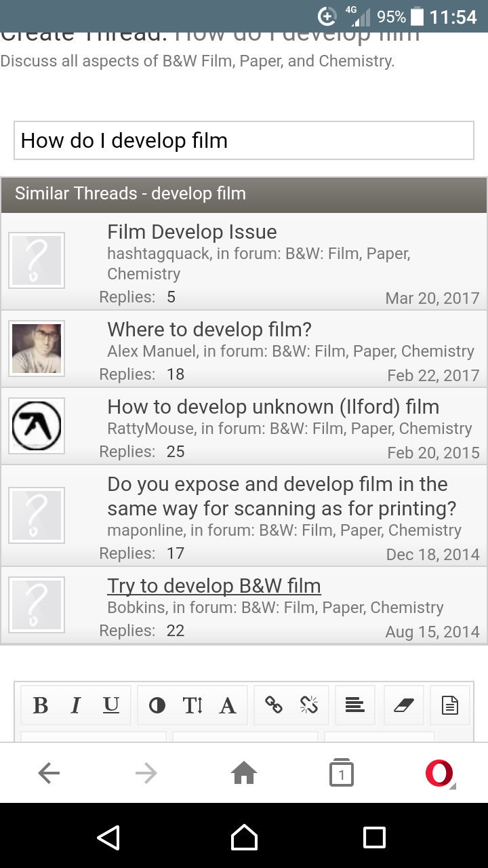The image size is (488, 868).
Task: Open the font size option
Action: (x=192, y=706)
